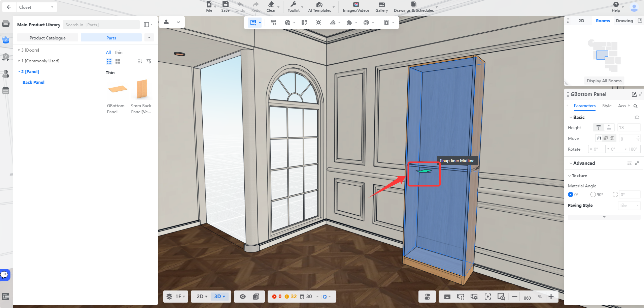The height and width of the screenshot is (308, 644).
Task: Select align-to-bottom Height toggle
Action: tap(609, 127)
